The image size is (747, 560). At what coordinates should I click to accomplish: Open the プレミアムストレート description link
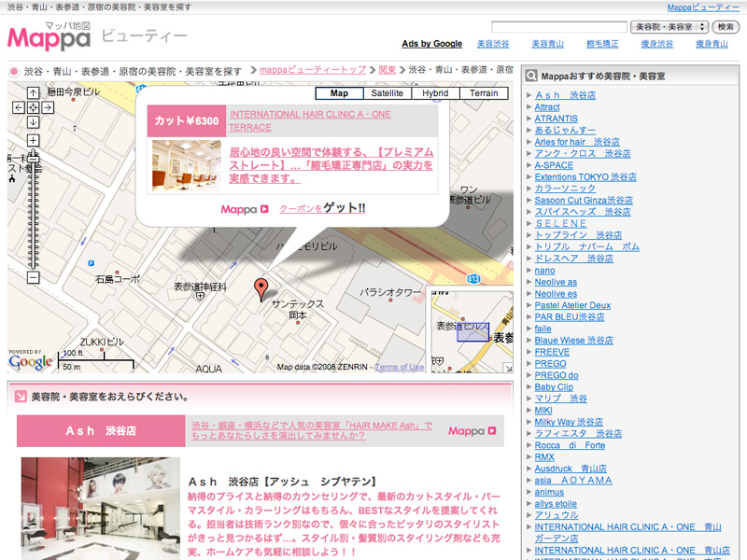pyautogui.click(x=331, y=165)
